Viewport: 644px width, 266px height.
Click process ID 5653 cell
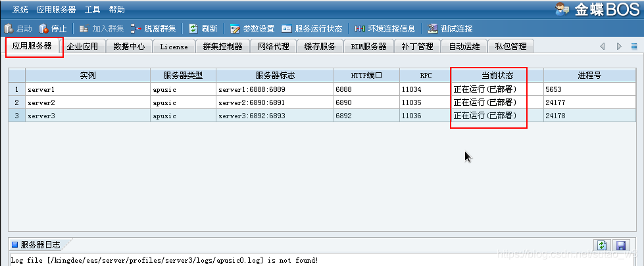589,89
